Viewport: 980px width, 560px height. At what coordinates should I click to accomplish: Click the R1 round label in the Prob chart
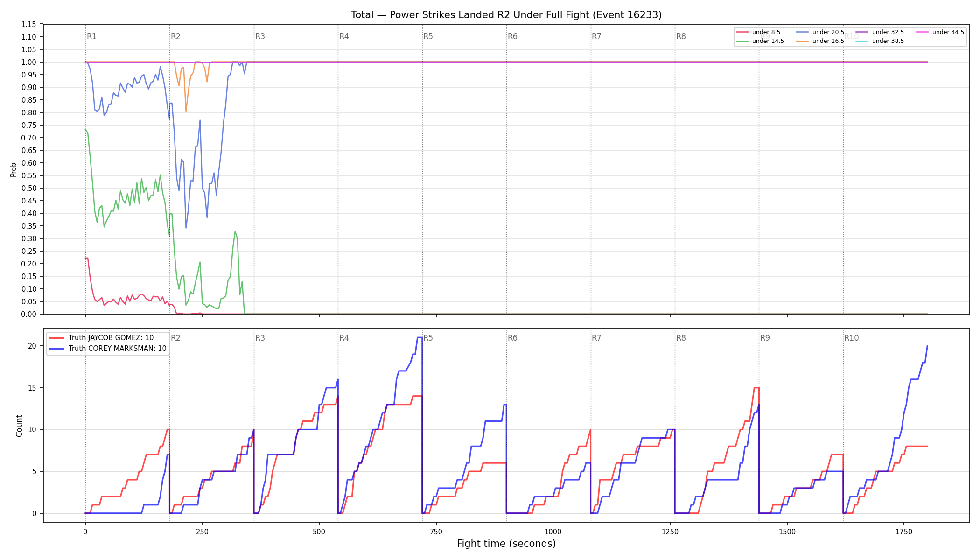(91, 36)
